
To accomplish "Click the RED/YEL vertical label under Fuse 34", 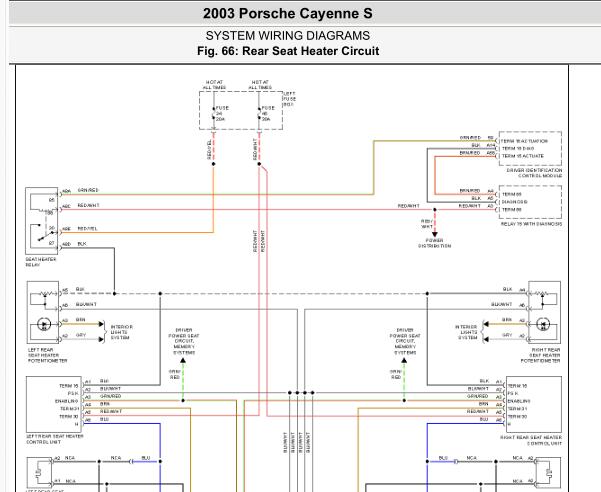I will point(209,149).
